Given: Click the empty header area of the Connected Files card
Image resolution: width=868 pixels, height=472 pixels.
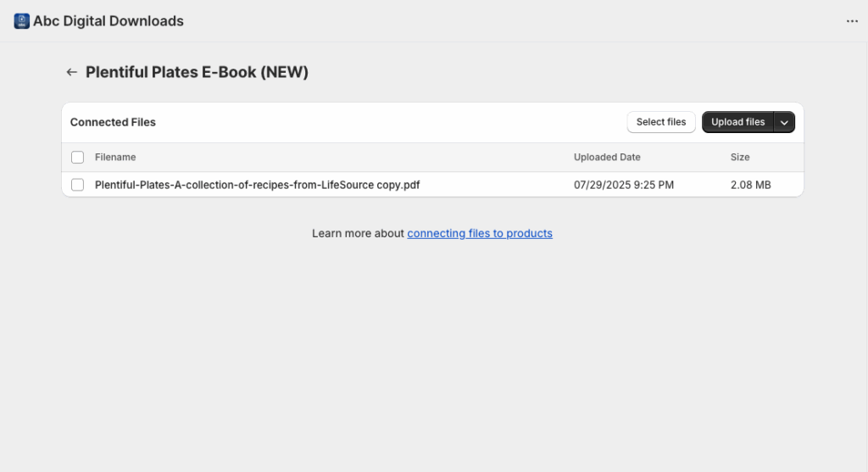Looking at the screenshot, I should (x=387, y=122).
